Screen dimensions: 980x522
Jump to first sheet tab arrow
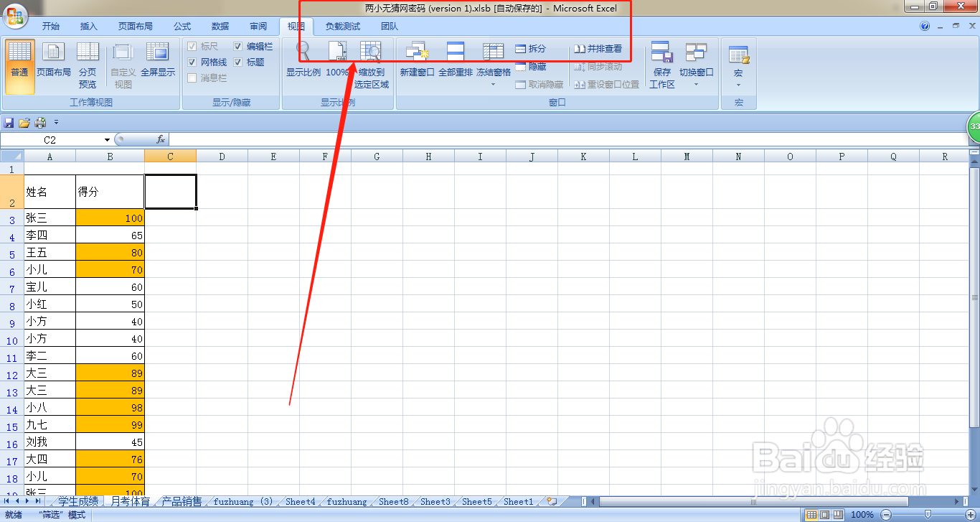point(8,501)
